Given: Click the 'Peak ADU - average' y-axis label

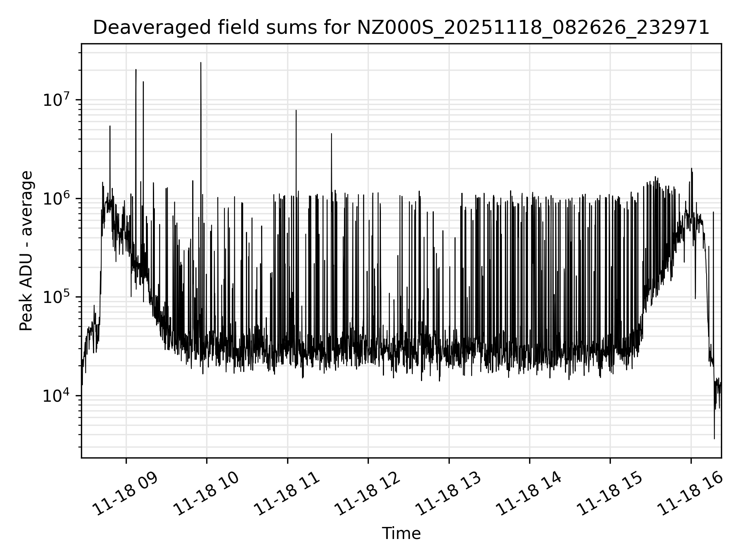Looking at the screenshot, I should coord(26,251).
